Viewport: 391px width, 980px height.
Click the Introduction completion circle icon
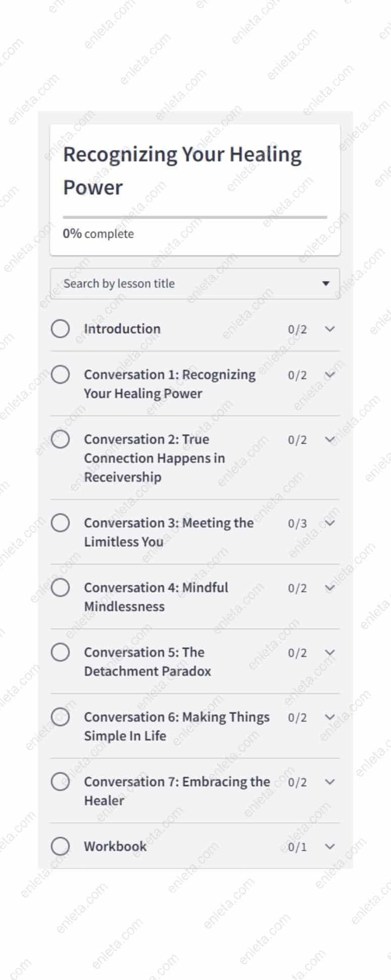60,329
